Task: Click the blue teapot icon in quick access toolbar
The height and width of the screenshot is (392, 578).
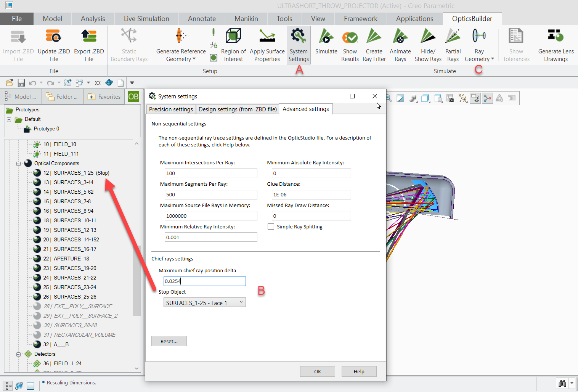Action: pyautogui.click(x=109, y=82)
